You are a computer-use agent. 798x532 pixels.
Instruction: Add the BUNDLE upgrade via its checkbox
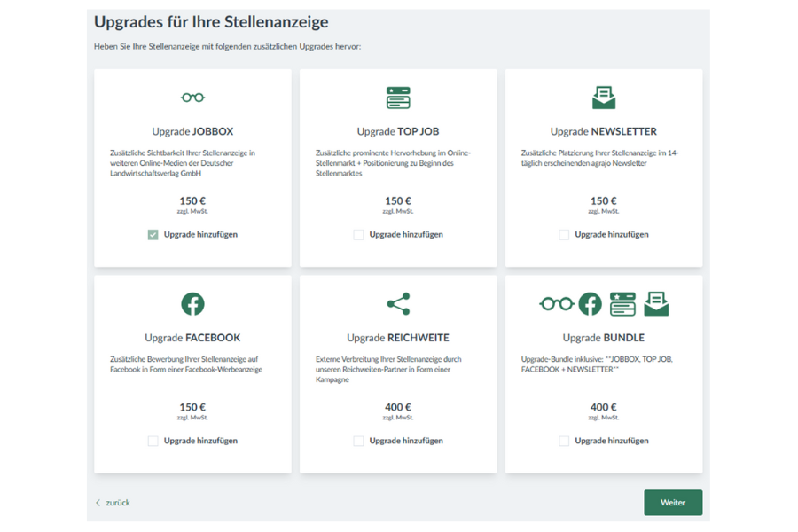564,441
